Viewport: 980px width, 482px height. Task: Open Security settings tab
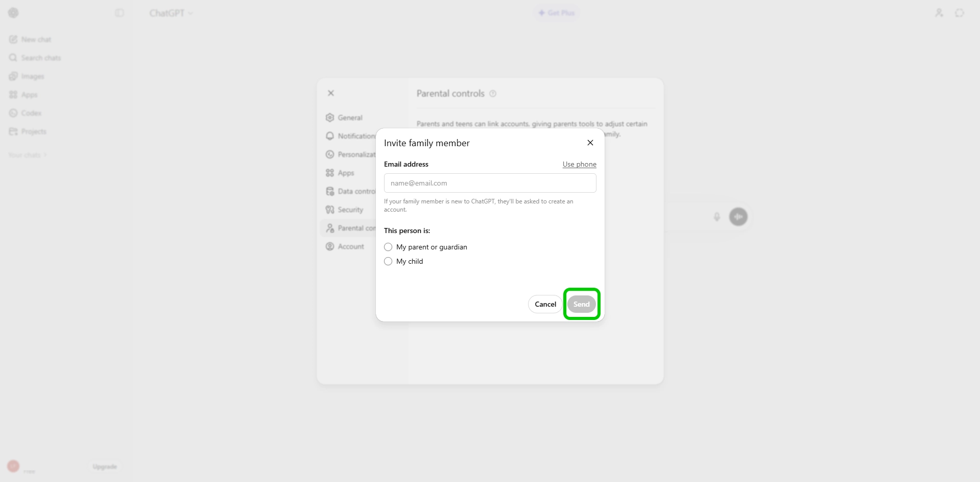tap(350, 210)
